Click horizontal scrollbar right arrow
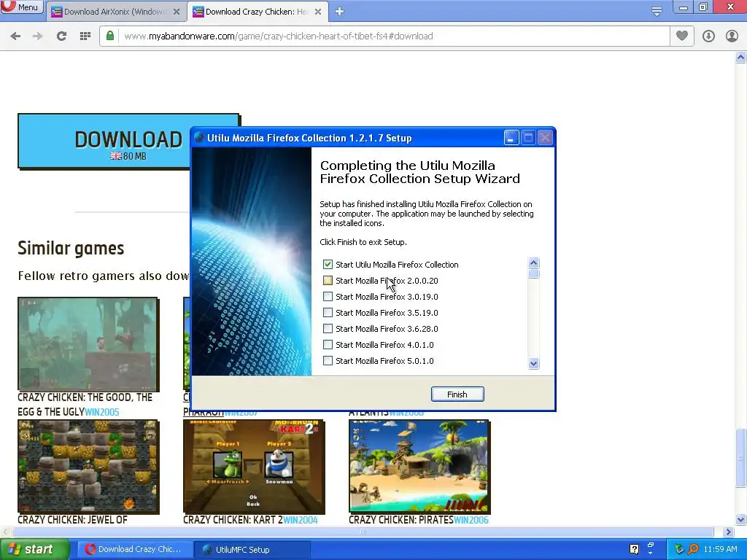The image size is (747, 560). (728, 532)
